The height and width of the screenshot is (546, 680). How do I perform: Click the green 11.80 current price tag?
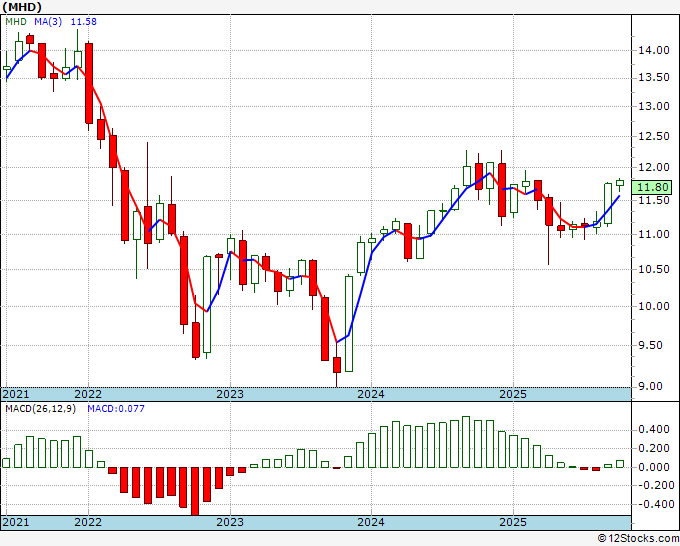point(653,187)
